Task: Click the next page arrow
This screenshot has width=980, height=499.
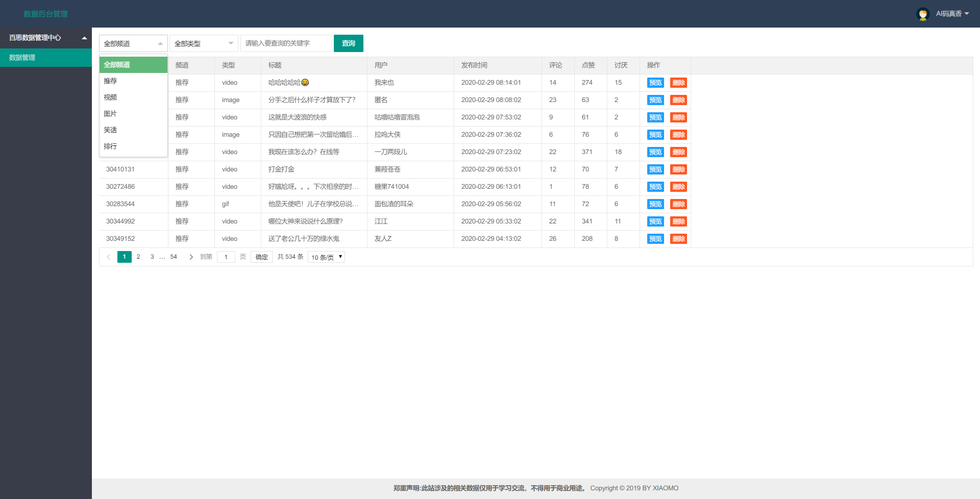Action: point(191,257)
